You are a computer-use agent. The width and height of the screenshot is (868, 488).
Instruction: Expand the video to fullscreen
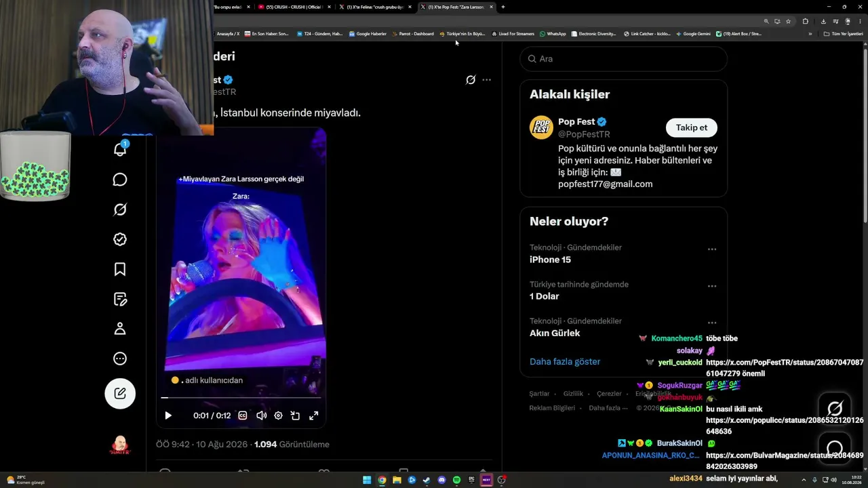point(313,415)
